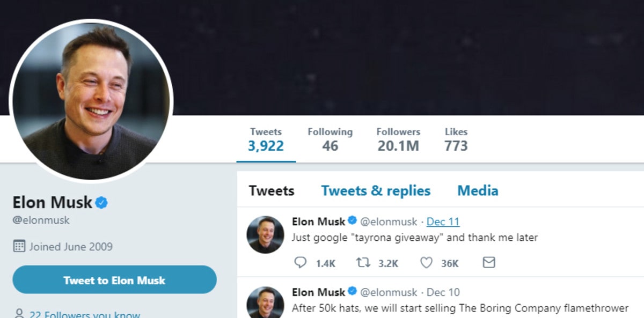Click the reply icon on Dec 11 tweet

point(301,263)
